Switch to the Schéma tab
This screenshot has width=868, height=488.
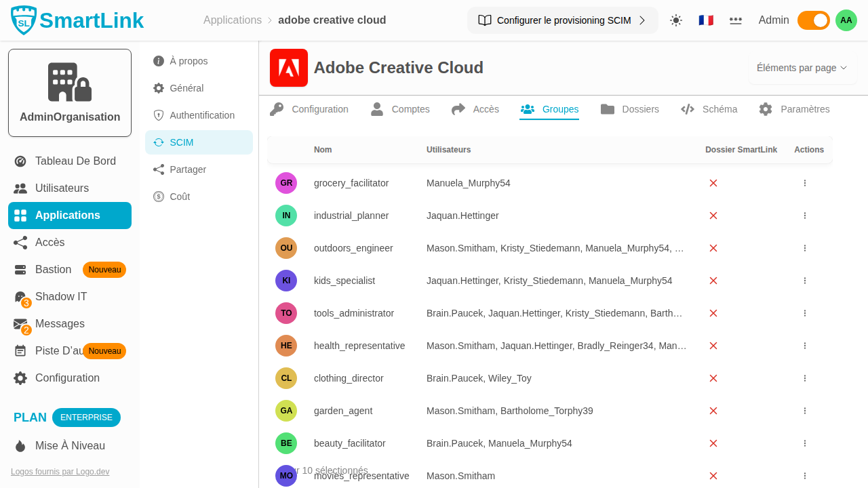709,109
